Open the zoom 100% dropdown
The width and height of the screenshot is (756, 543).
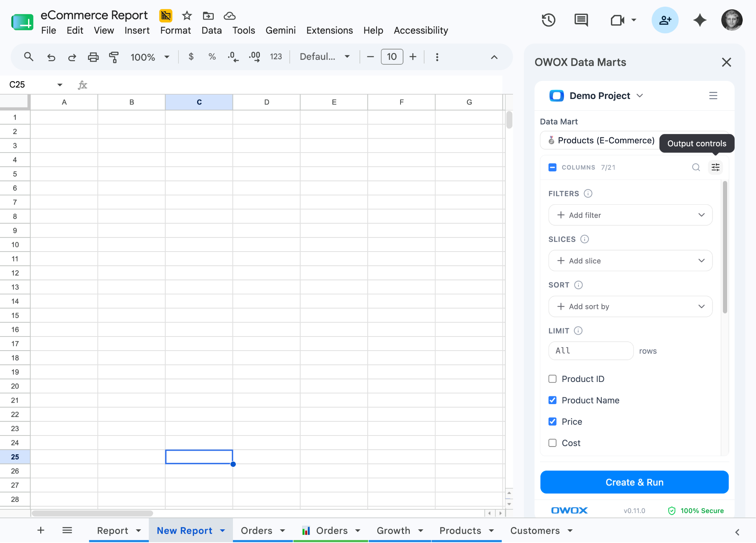coord(150,57)
